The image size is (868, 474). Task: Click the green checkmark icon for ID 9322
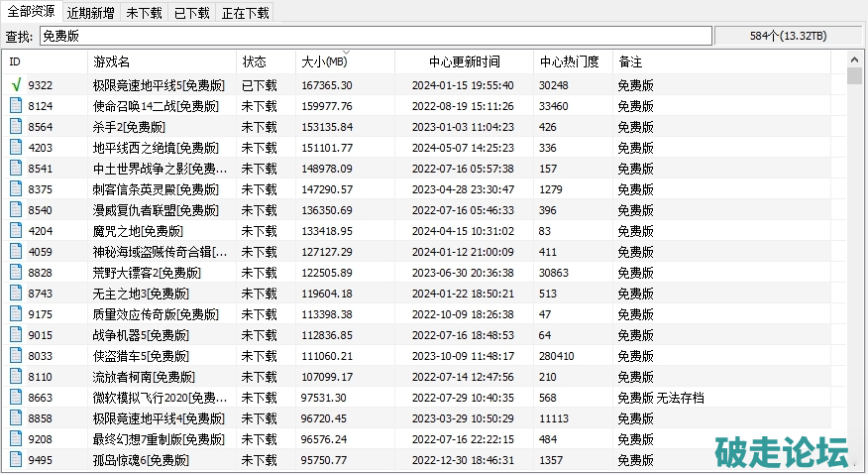pos(16,85)
